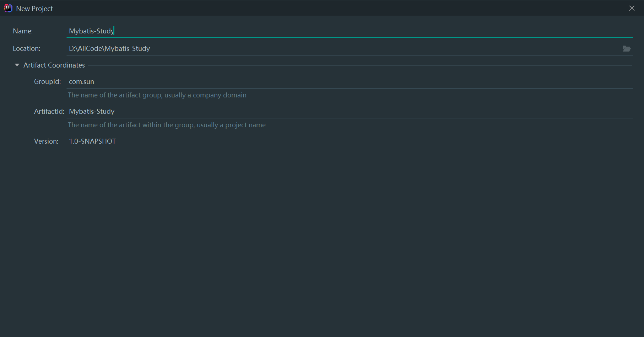Click the Name input field
This screenshot has height=337, width=644.
pyautogui.click(x=350, y=31)
